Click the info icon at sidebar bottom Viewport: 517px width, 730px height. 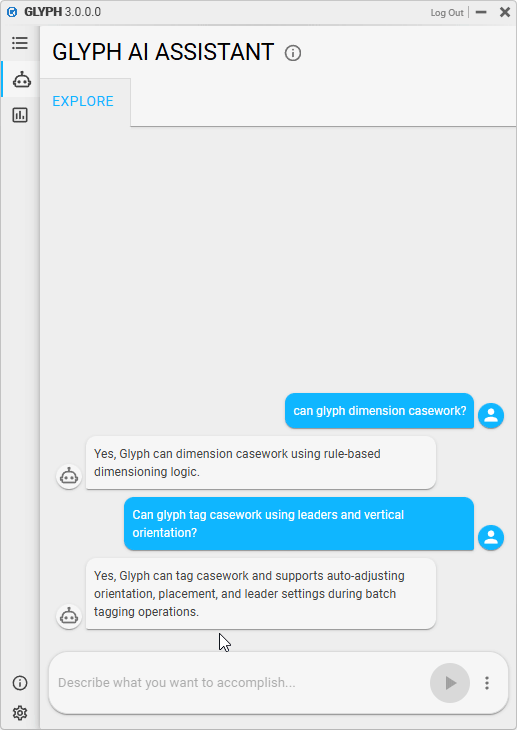(x=20, y=683)
